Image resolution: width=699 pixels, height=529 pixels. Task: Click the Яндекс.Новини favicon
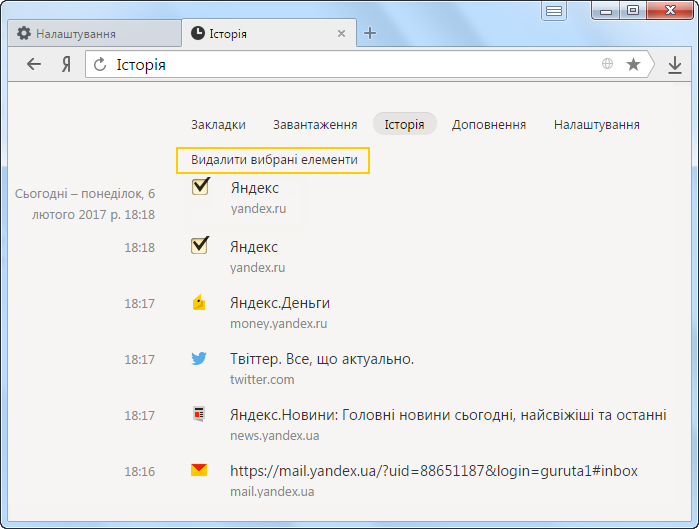[x=199, y=414]
